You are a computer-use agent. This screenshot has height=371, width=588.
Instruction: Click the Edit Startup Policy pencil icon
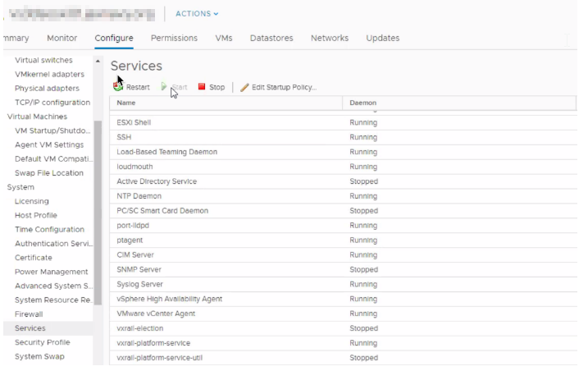pyautogui.click(x=244, y=87)
